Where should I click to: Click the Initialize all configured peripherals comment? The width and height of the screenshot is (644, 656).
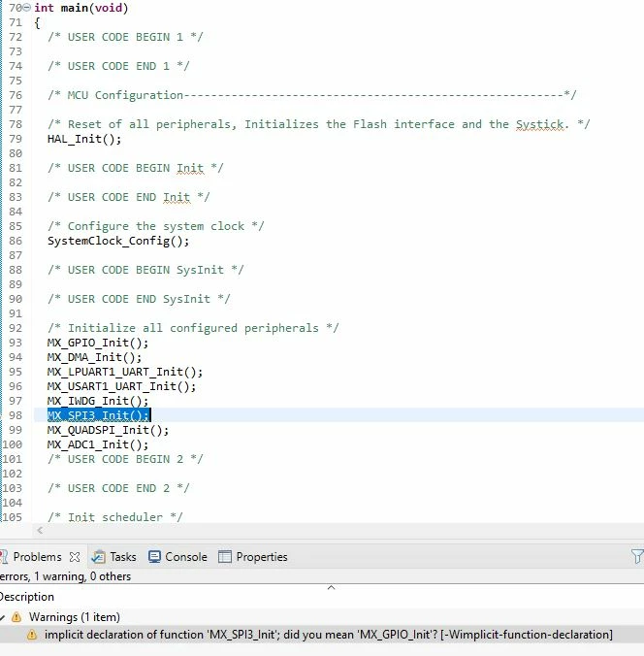pyautogui.click(x=193, y=328)
